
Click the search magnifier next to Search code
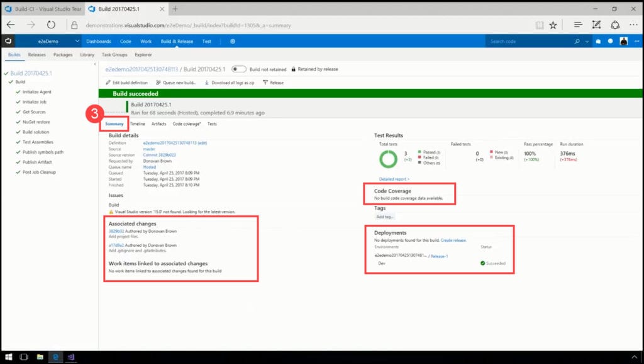[577, 42]
